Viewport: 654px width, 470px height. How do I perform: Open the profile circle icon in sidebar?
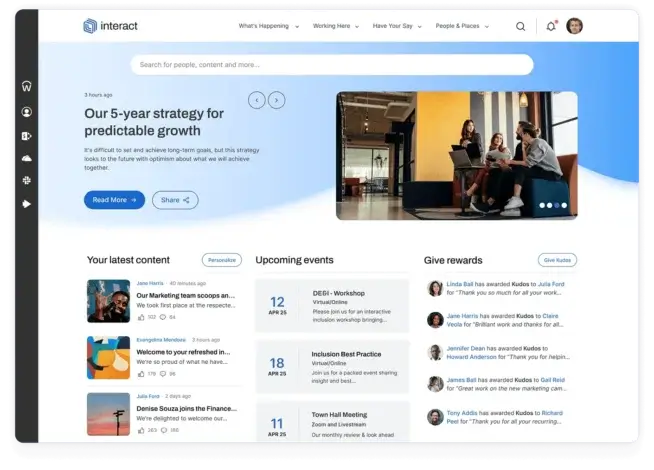pyautogui.click(x=27, y=112)
